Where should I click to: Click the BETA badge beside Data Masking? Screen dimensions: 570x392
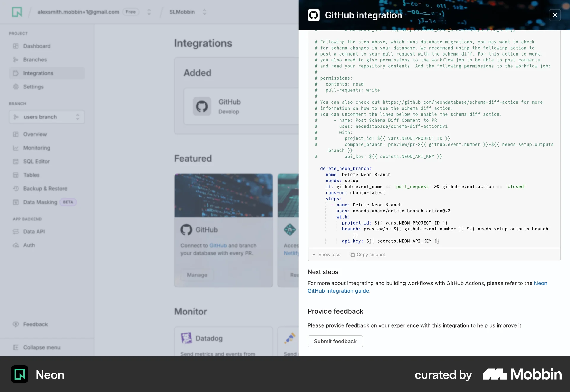click(68, 202)
